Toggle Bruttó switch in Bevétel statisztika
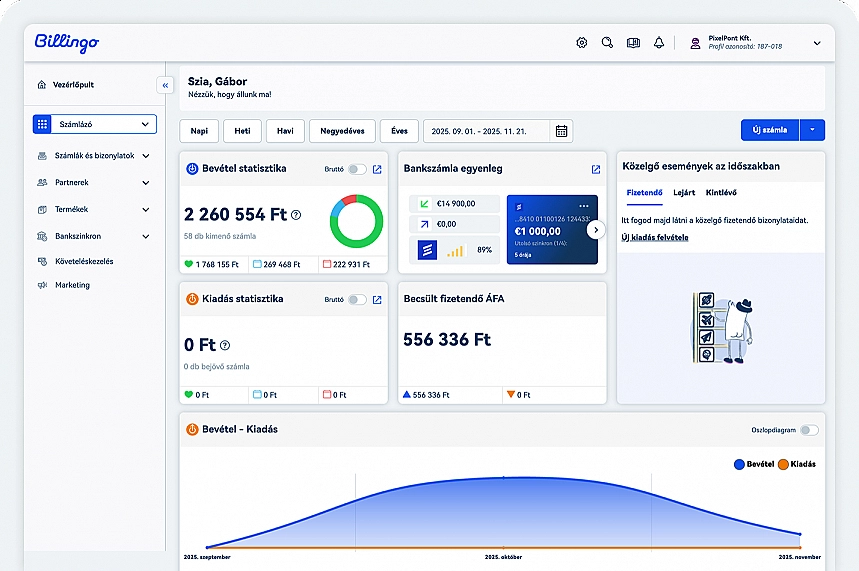 357,170
